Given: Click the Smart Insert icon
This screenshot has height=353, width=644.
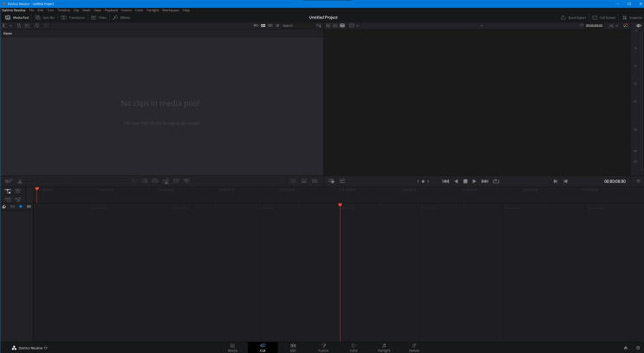Looking at the screenshot, I should click(133, 180).
